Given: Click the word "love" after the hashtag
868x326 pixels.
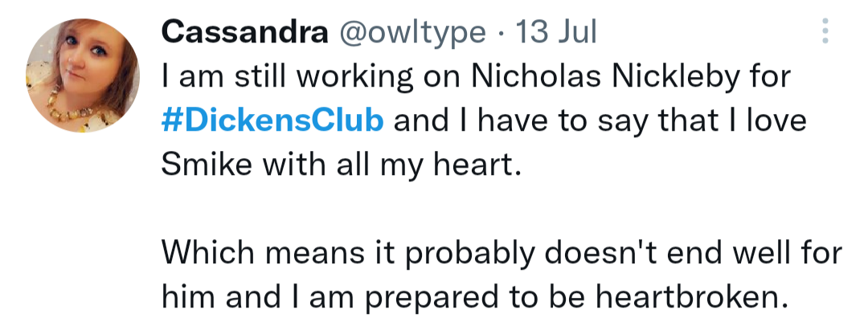Looking at the screenshot, I should tap(776, 120).
